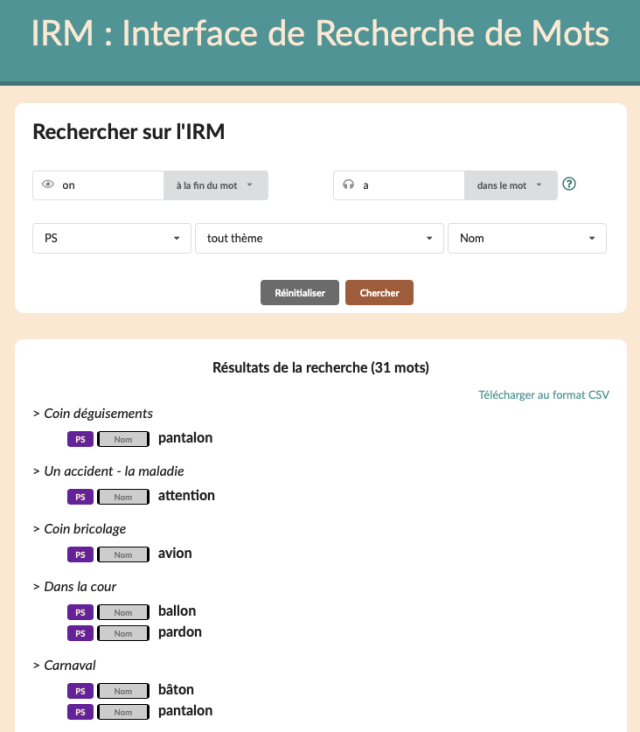
Task: Click the 'Rechercher sur l'IRM' heading
Action: (129, 132)
